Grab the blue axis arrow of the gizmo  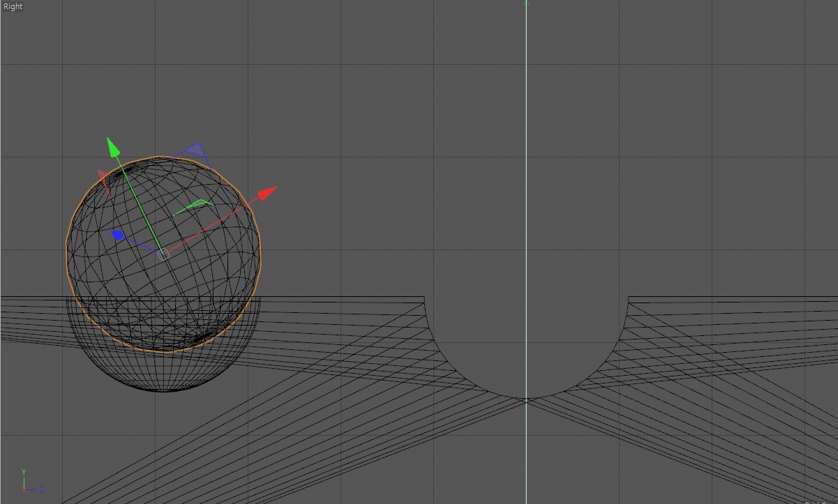[x=118, y=236]
